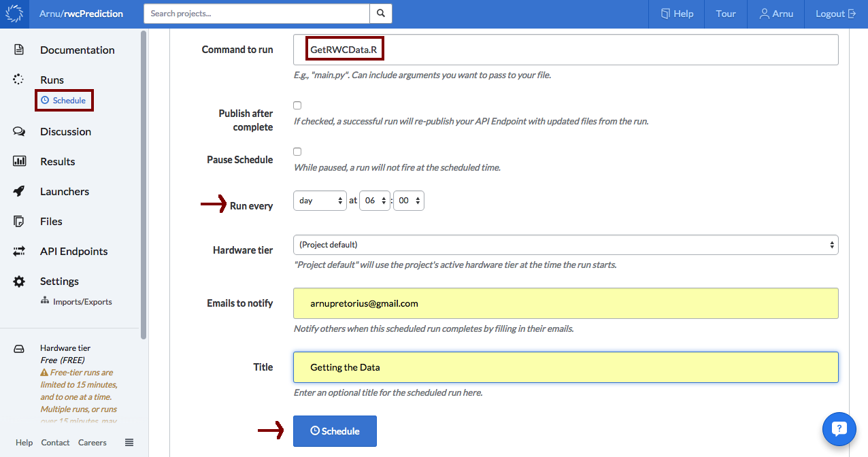This screenshot has width=868, height=457.
Task: Open the Hardware tier Project default dropdown
Action: point(565,244)
